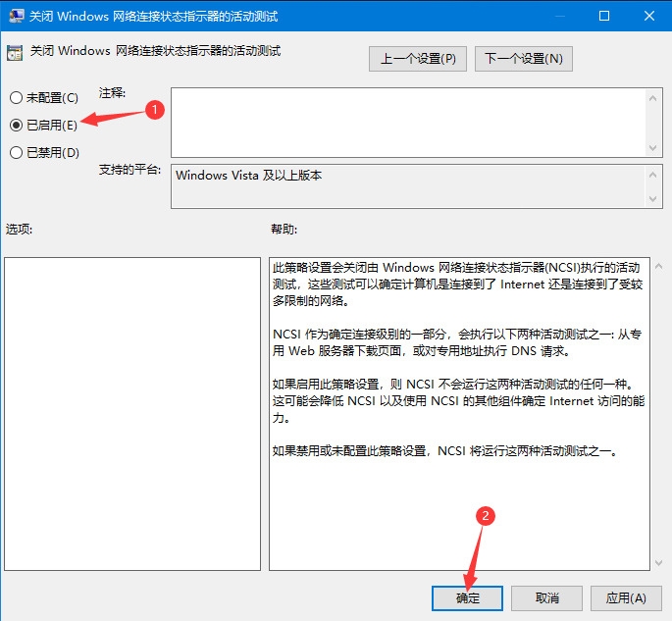Jump to 下一个设置(N)
This screenshot has width=672, height=621.
[524, 59]
